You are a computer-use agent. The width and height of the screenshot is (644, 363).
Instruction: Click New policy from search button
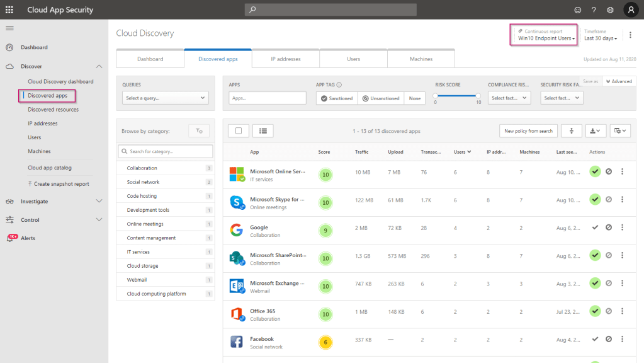(x=528, y=131)
